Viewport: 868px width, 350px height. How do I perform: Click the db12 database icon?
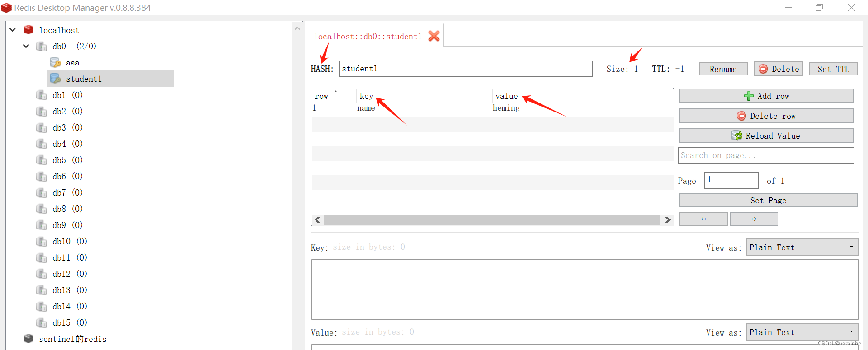click(x=42, y=274)
